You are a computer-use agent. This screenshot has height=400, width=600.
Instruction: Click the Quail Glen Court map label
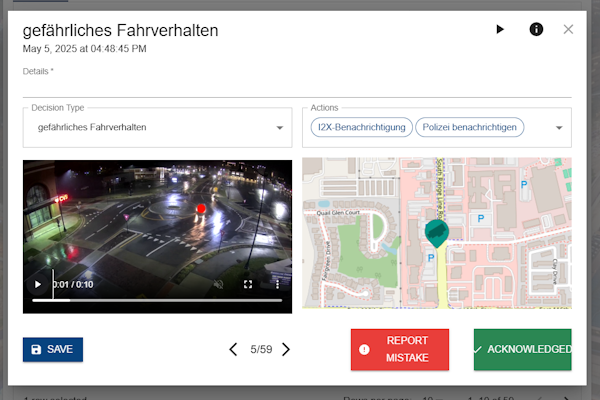pyautogui.click(x=338, y=213)
